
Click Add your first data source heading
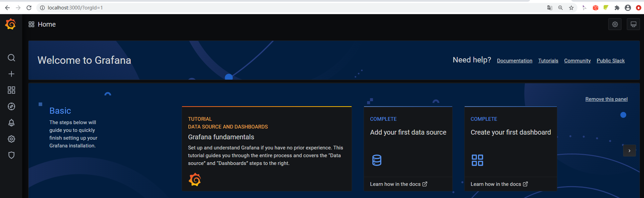click(408, 132)
